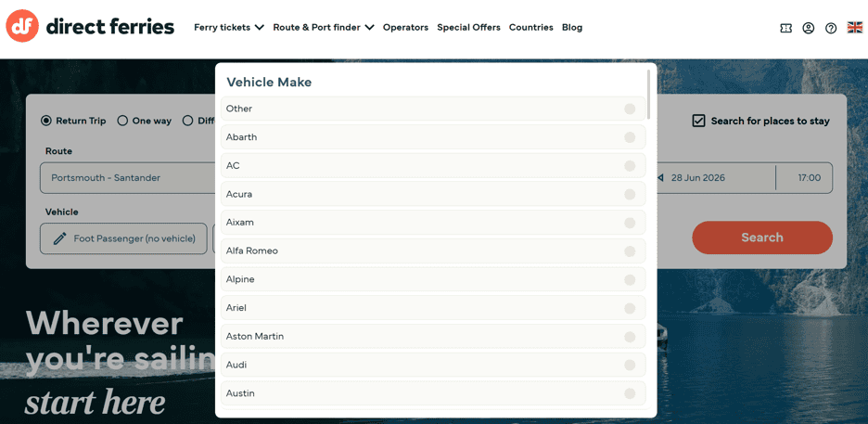Image resolution: width=868 pixels, height=424 pixels.
Task: Click the Austin label text
Action: point(240,393)
